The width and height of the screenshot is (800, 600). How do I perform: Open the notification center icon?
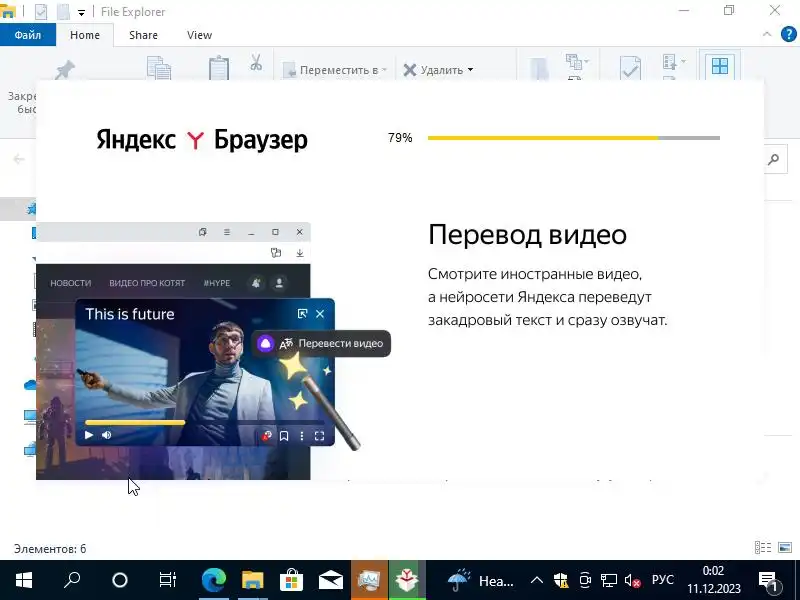coord(768,581)
